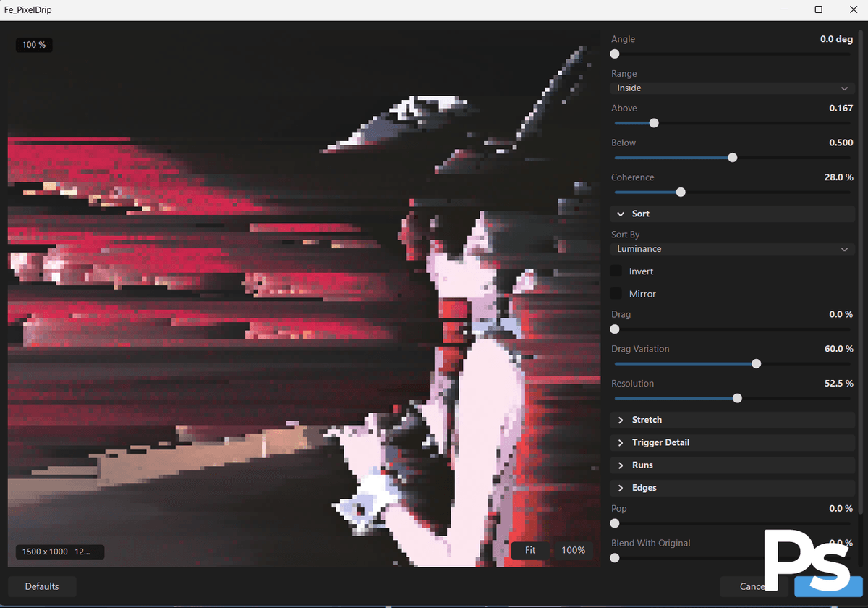The width and height of the screenshot is (868, 608).
Task: Click the Resolution value 52.5 %
Action: click(x=839, y=384)
